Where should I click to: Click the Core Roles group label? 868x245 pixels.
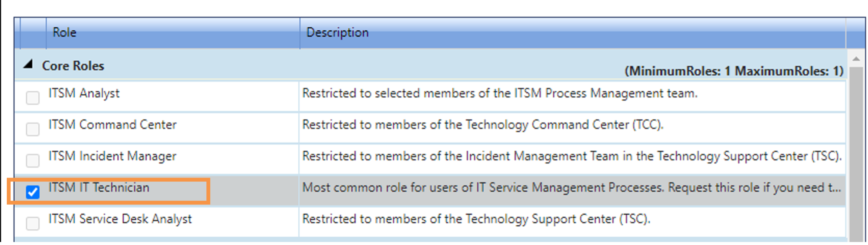(x=73, y=66)
